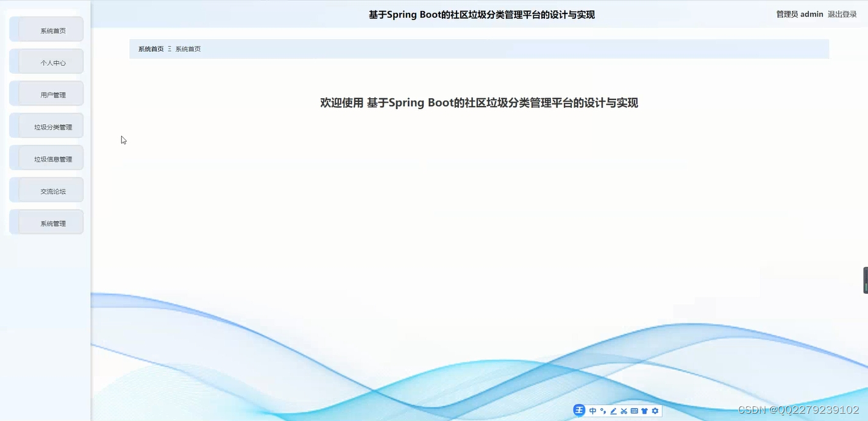This screenshot has height=421, width=868.
Task: Click the round blue IME logo icon
Action: point(579,410)
